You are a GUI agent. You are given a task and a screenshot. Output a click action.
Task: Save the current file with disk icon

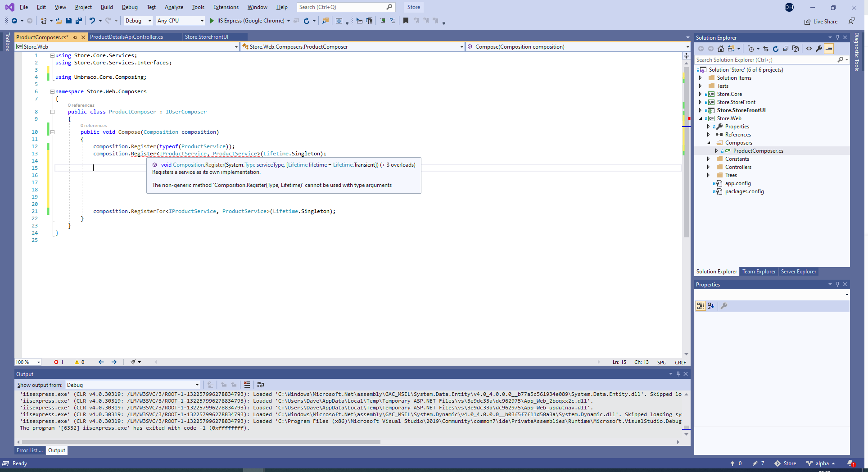(69, 21)
